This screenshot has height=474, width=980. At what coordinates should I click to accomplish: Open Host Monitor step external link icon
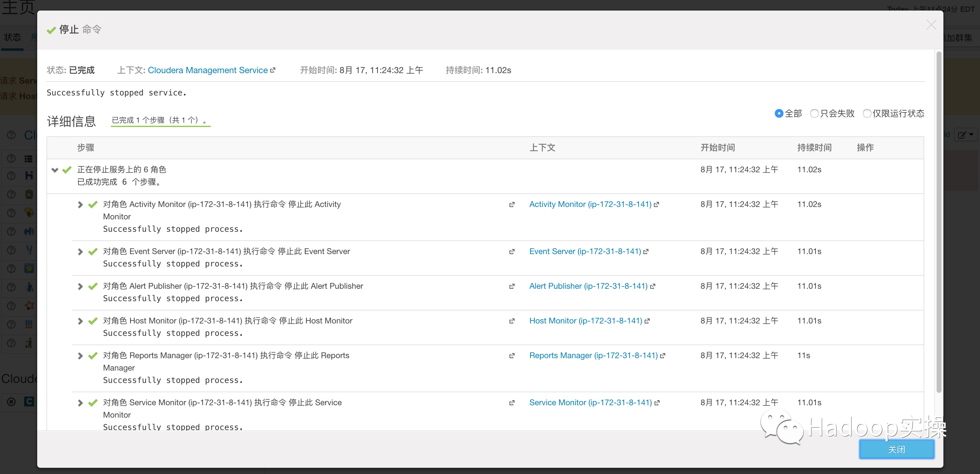click(512, 321)
